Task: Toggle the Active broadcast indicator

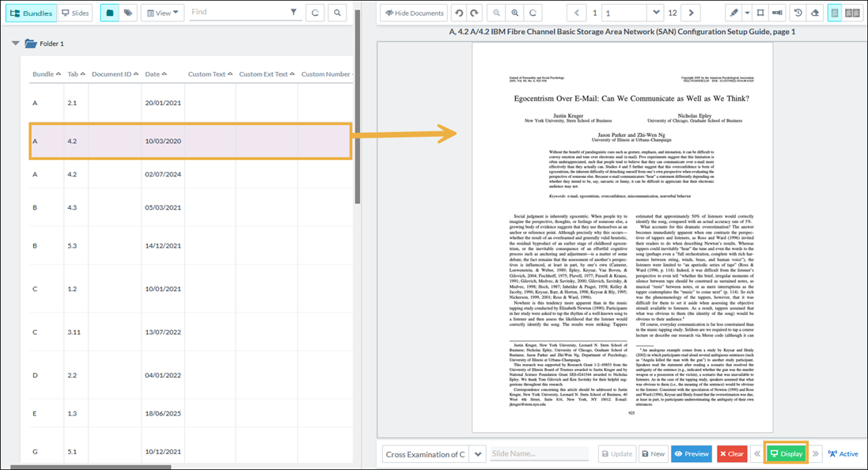Action: pos(843,454)
